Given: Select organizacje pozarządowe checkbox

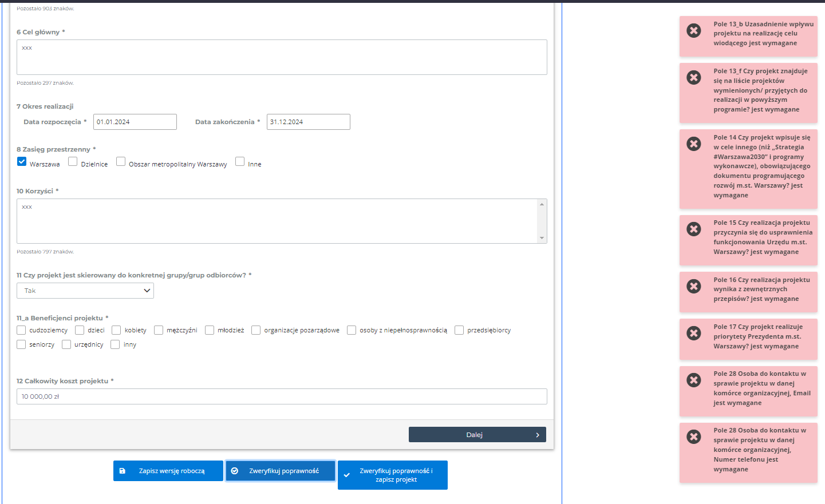Looking at the screenshot, I should tap(256, 330).
